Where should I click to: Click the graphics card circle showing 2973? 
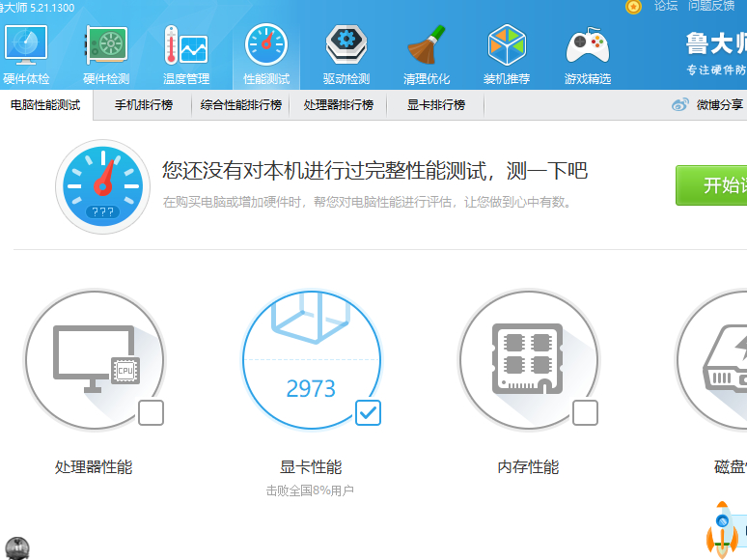coord(312,360)
